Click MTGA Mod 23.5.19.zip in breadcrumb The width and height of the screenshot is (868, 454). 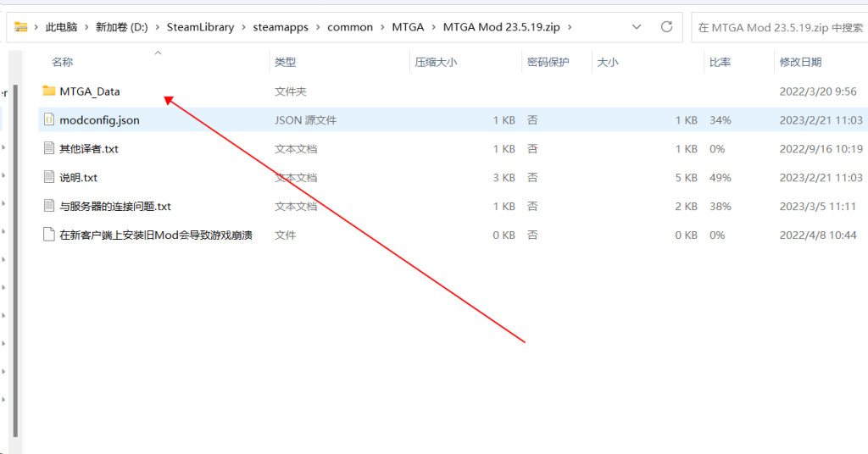coord(502,27)
